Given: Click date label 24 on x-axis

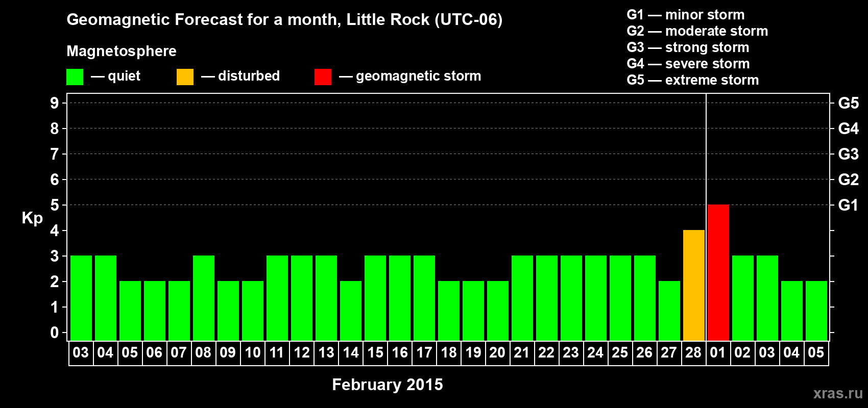Looking at the screenshot, I should (x=595, y=352).
